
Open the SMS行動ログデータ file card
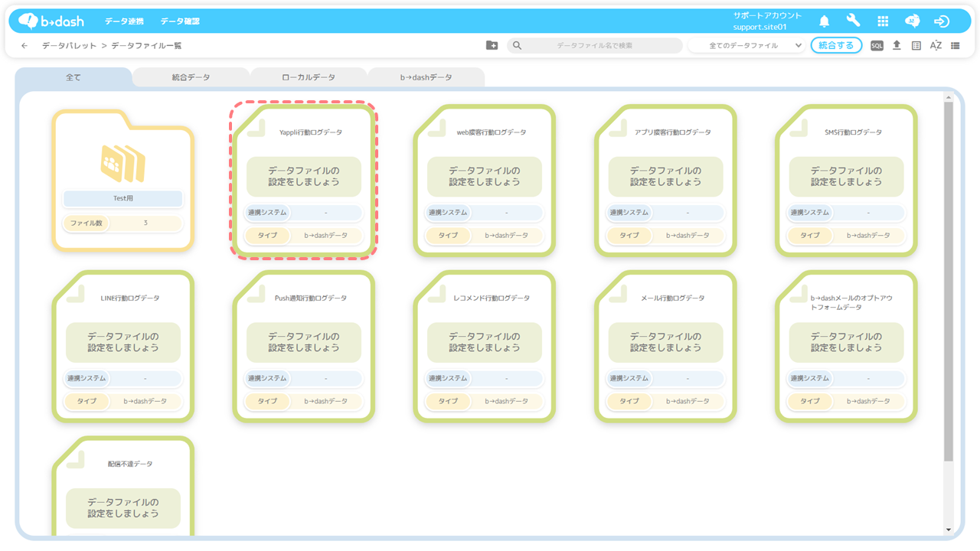846,181
